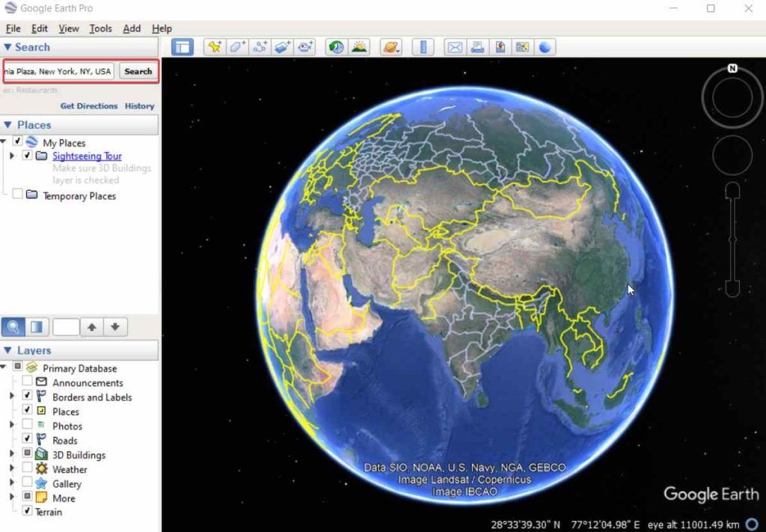Click the down arrow button in Places panel
Screen dimensions: 766x532
(x=115, y=327)
